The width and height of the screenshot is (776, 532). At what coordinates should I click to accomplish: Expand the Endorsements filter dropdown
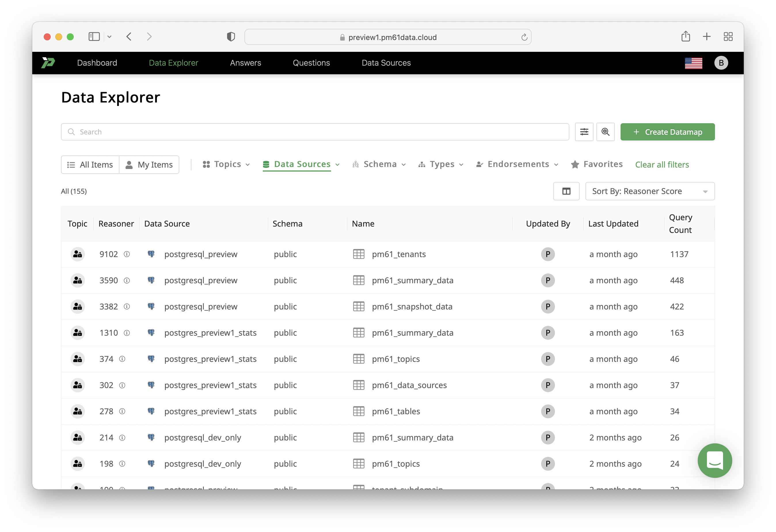pyautogui.click(x=517, y=164)
